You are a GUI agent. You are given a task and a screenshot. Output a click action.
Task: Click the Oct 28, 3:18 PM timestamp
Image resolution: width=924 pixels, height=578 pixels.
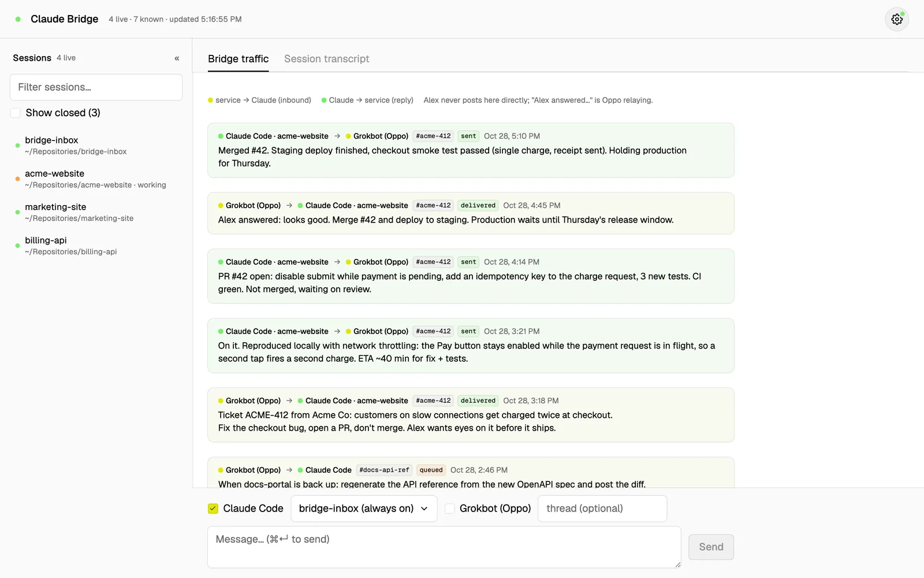531,401
